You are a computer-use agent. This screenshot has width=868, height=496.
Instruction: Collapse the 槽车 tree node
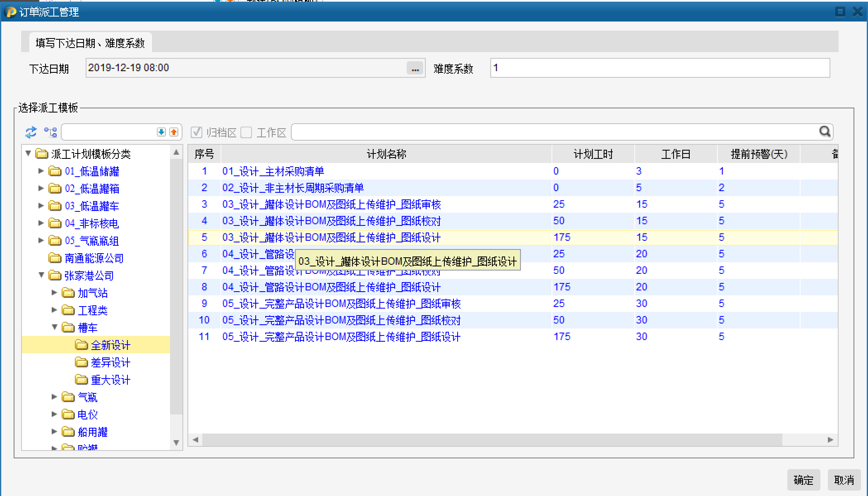point(55,327)
